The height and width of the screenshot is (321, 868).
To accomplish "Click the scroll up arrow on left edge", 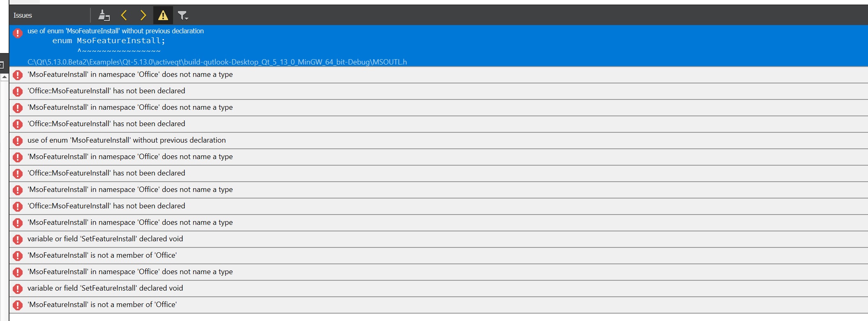I will pos(4,77).
